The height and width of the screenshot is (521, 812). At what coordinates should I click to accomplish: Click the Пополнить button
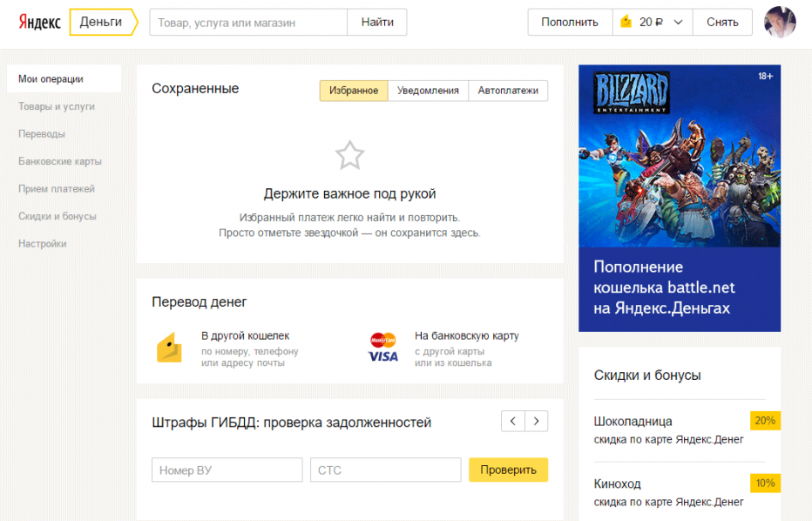point(570,23)
